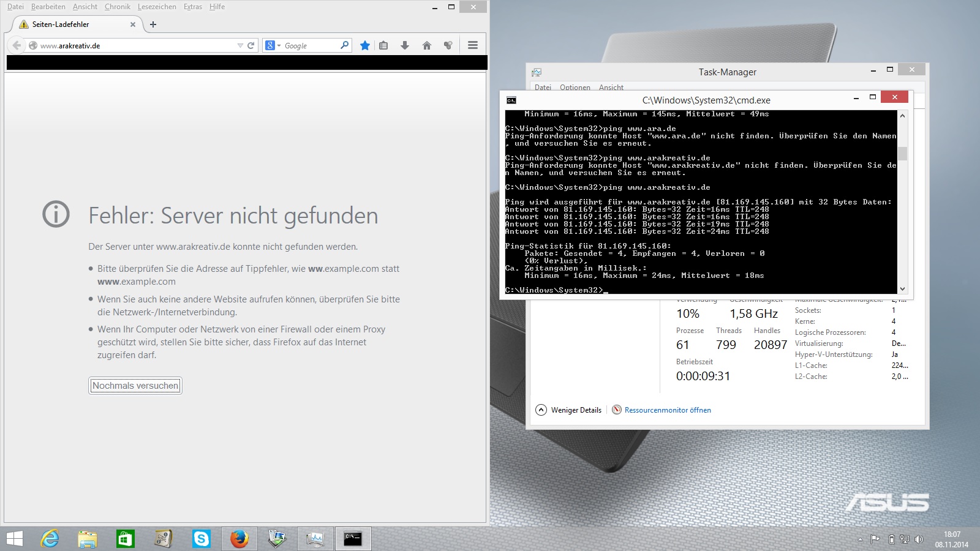Open the Windows Store taskbar icon
Image resolution: width=980 pixels, height=551 pixels.
coord(126,539)
